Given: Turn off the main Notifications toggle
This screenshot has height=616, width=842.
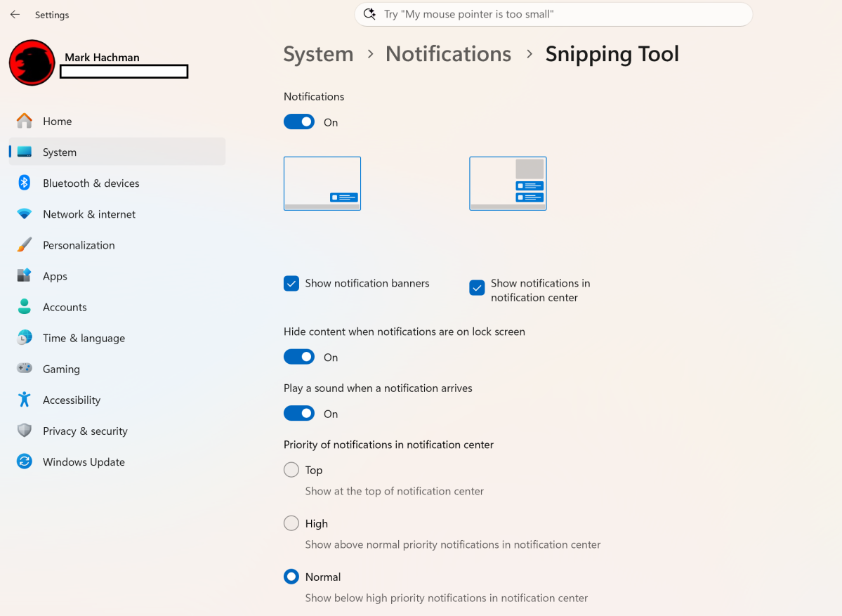Looking at the screenshot, I should (x=299, y=122).
